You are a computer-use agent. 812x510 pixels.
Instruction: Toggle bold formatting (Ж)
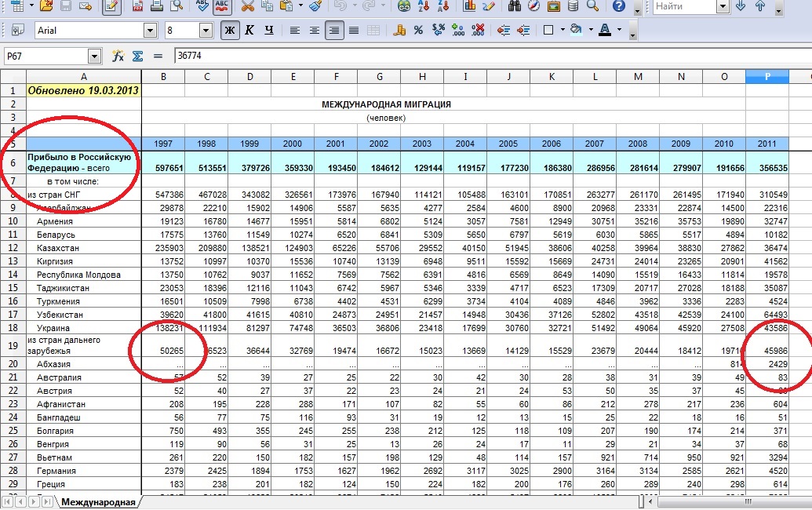tap(229, 31)
